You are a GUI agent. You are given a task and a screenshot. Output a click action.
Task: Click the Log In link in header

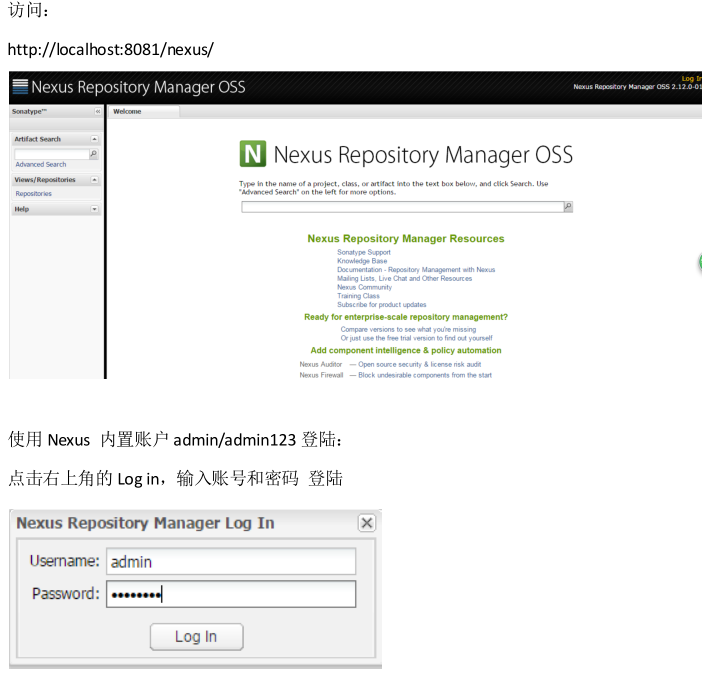(691, 78)
